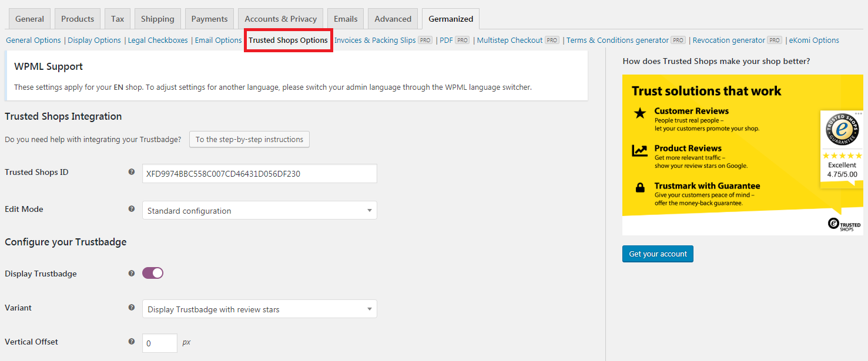The width and height of the screenshot is (868, 361).
Task: Click the Trusted Shops guarantee seal badge
Action: coord(841,130)
